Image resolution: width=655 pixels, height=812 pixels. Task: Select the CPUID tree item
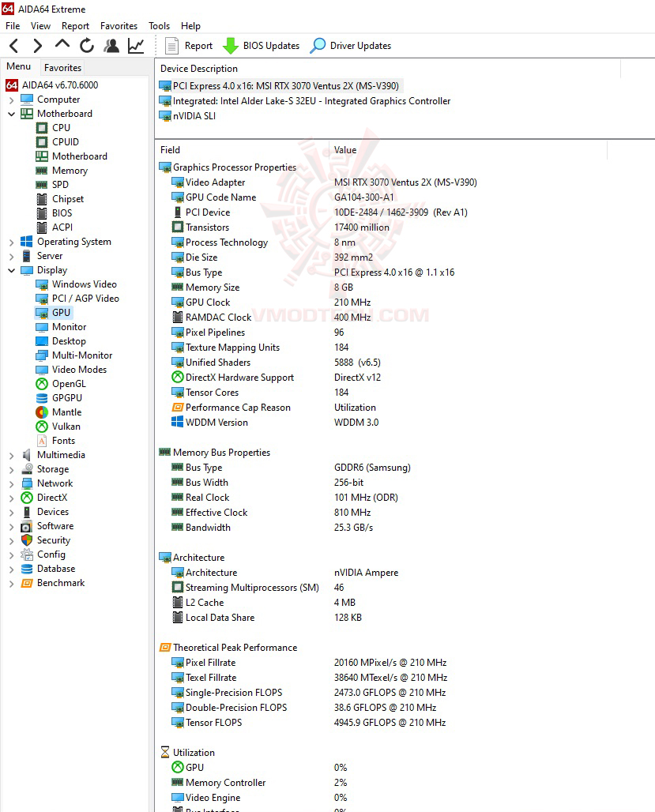[x=66, y=142]
